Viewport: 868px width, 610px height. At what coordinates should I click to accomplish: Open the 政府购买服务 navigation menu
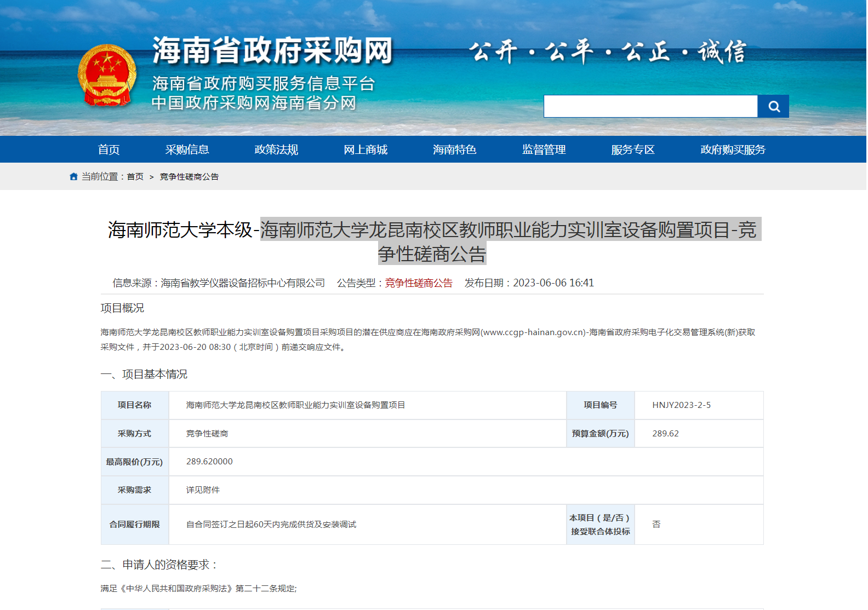click(733, 149)
